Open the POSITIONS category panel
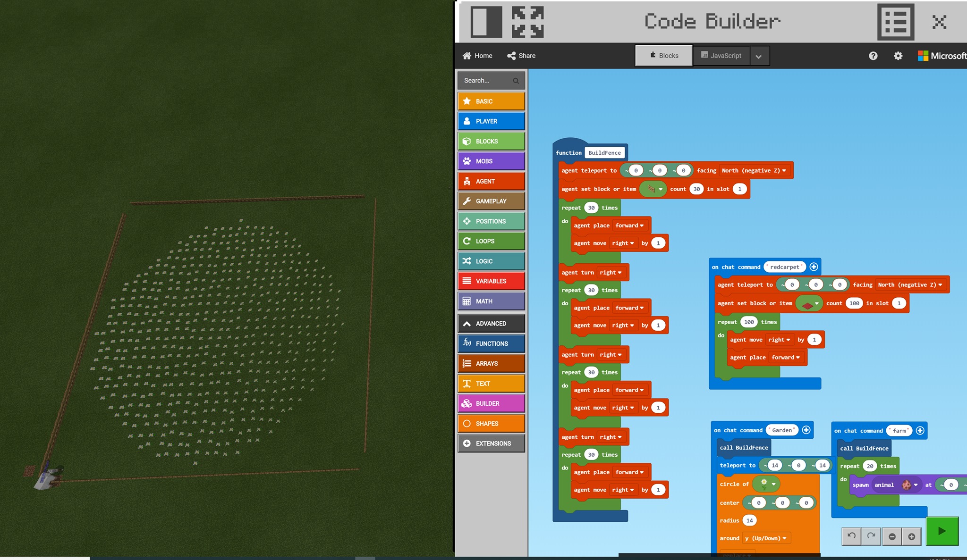Image resolution: width=967 pixels, height=560 pixels. [491, 221]
